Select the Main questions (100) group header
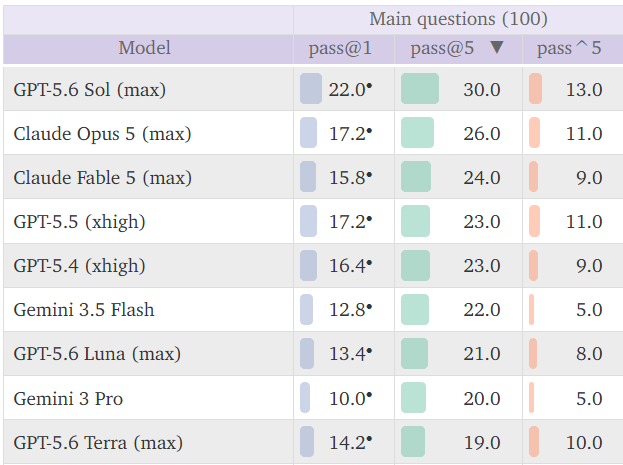623x465 pixels. point(459,19)
